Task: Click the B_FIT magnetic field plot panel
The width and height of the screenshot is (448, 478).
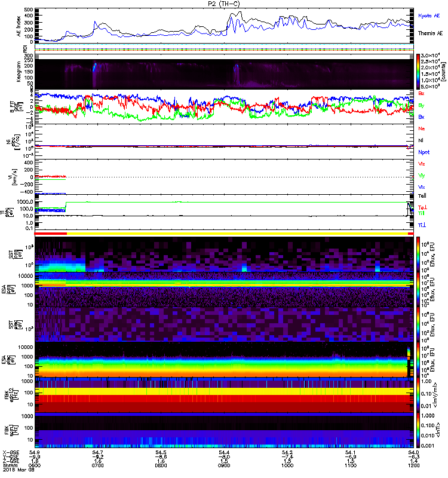Action: pos(224,107)
